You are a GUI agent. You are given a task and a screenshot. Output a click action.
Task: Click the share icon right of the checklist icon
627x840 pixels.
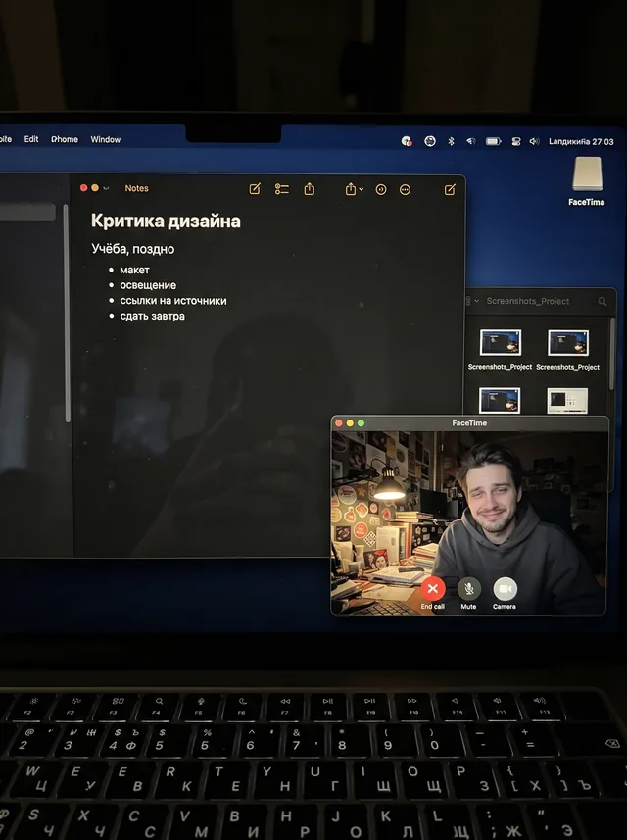[x=310, y=189]
